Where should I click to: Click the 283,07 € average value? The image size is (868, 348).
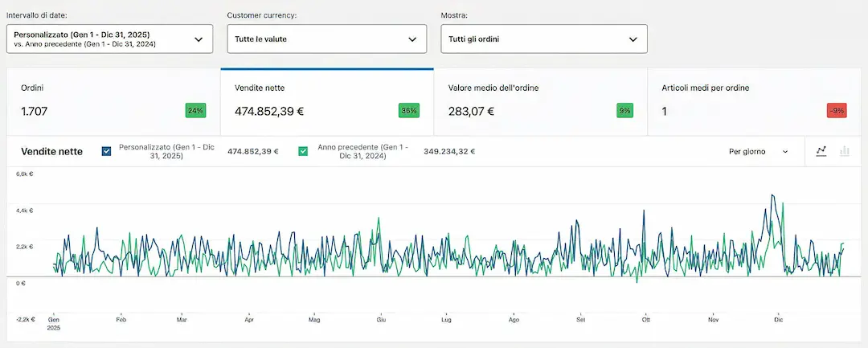(471, 111)
